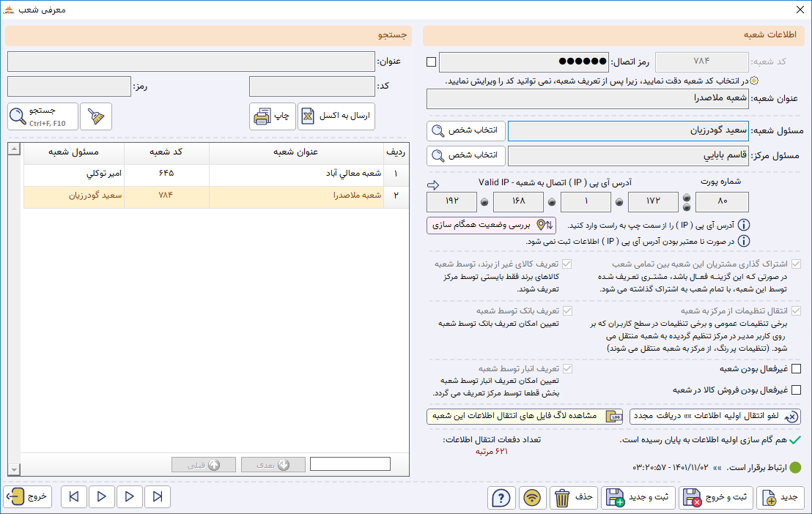Click the بعدی pager button
Image resolution: width=812 pixels, height=514 pixels.
(273, 464)
